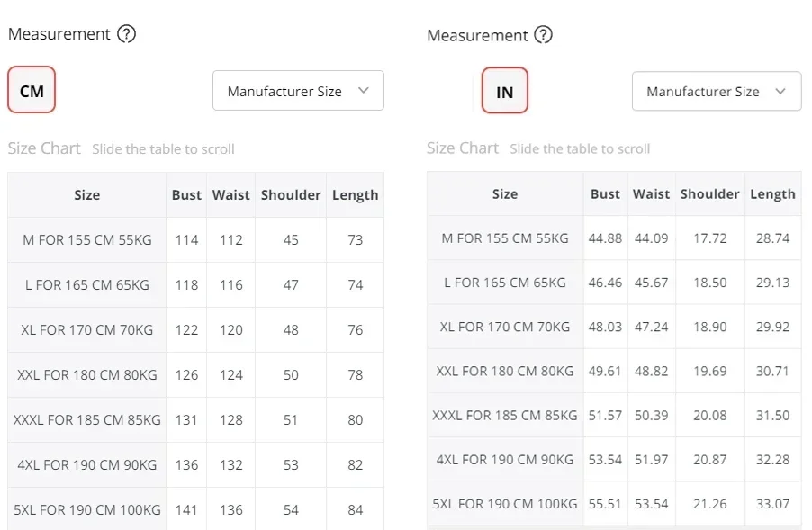Toggle the CM unit button
This screenshot has width=812, height=530.
tap(32, 90)
